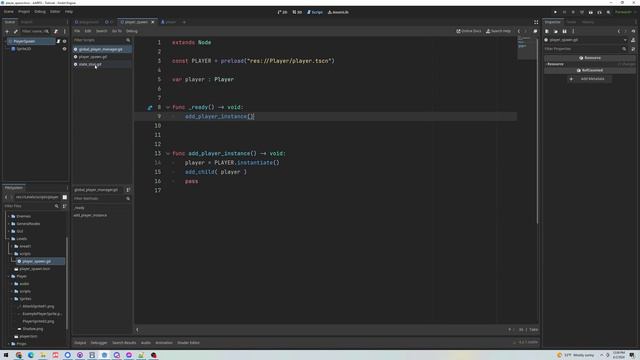Jump to add_player_instance in methods list
This screenshot has height=360, width=640.
pyautogui.click(x=90, y=215)
